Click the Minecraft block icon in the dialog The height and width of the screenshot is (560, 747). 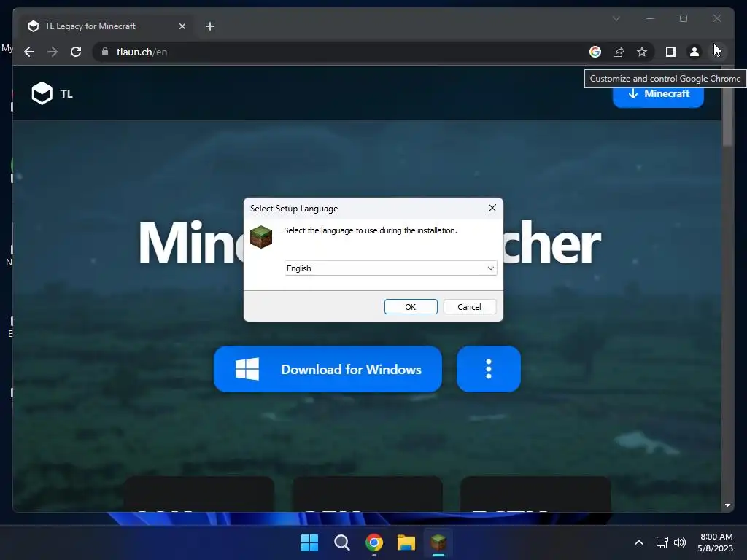pyautogui.click(x=261, y=237)
